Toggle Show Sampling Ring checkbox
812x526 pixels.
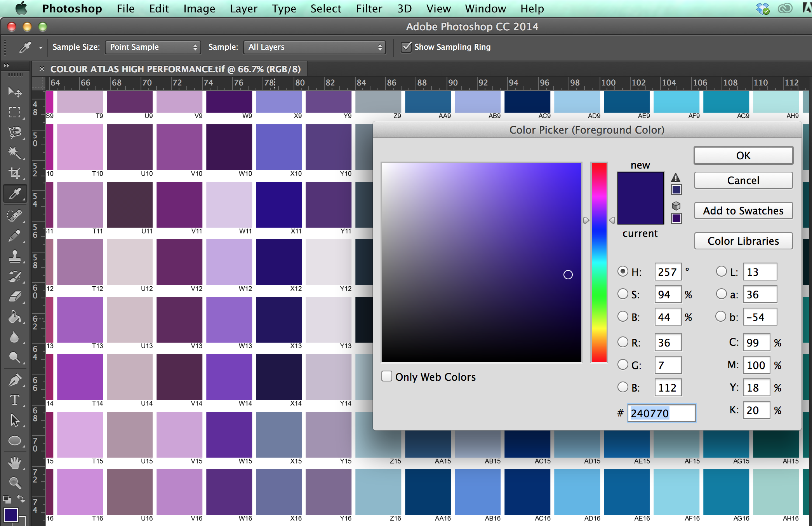[x=406, y=47]
